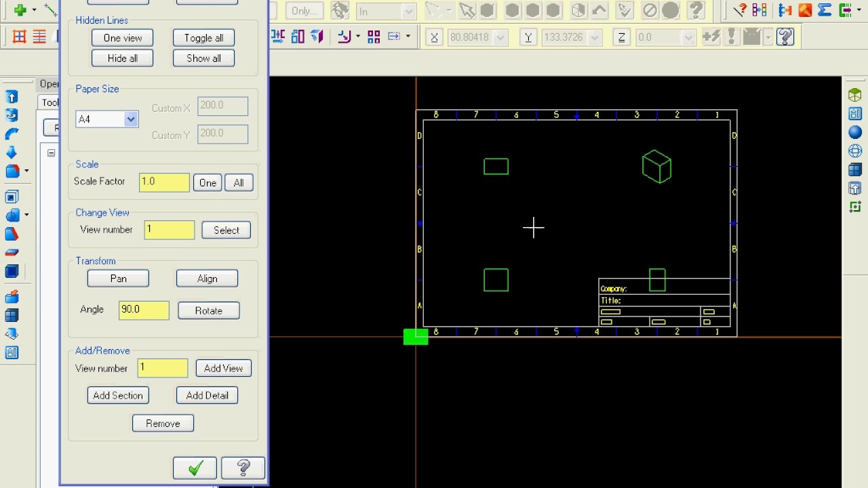
Task: Select the Solid Fillet icon in left toolbar
Action: pyautogui.click(x=12, y=171)
